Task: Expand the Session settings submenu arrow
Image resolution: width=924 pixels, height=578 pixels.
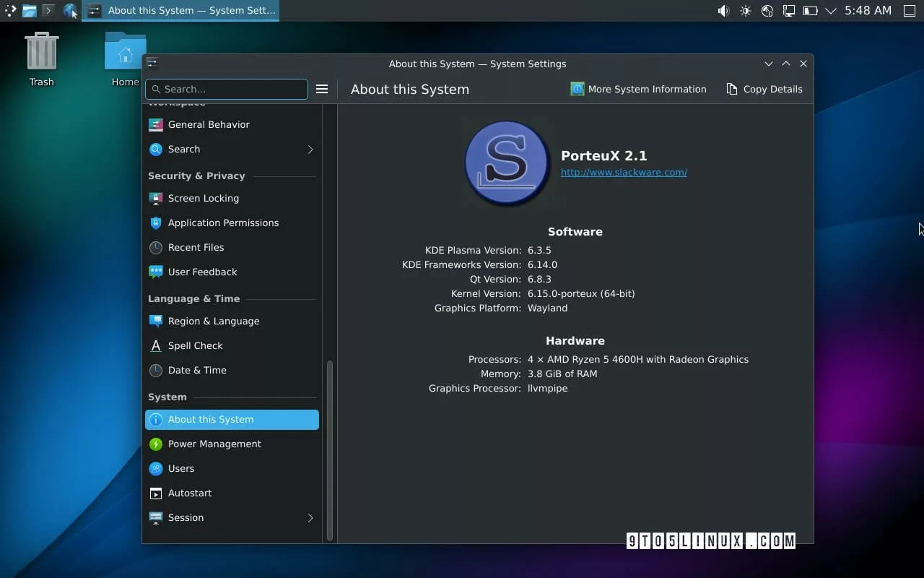Action: (310, 518)
